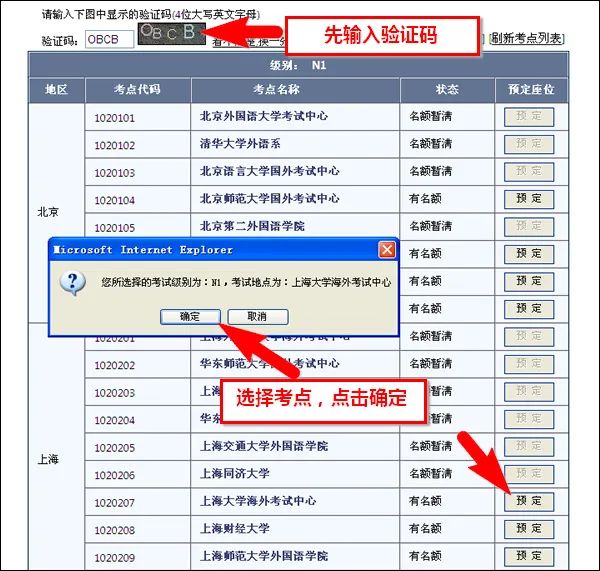Click the captcha image showing OBCB

coord(171,33)
